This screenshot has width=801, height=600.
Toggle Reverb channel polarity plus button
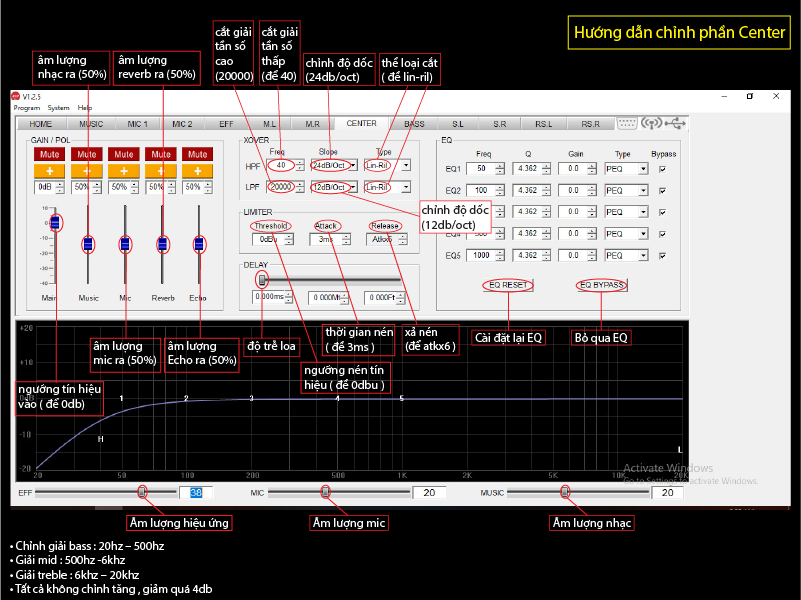[x=160, y=171]
